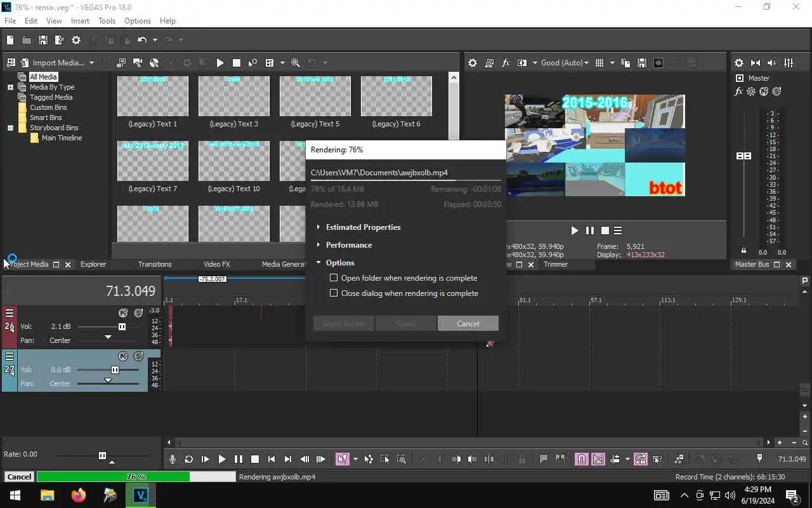The height and width of the screenshot is (508, 812).
Task: Open Master Bus audio properties gear
Action: [739, 63]
